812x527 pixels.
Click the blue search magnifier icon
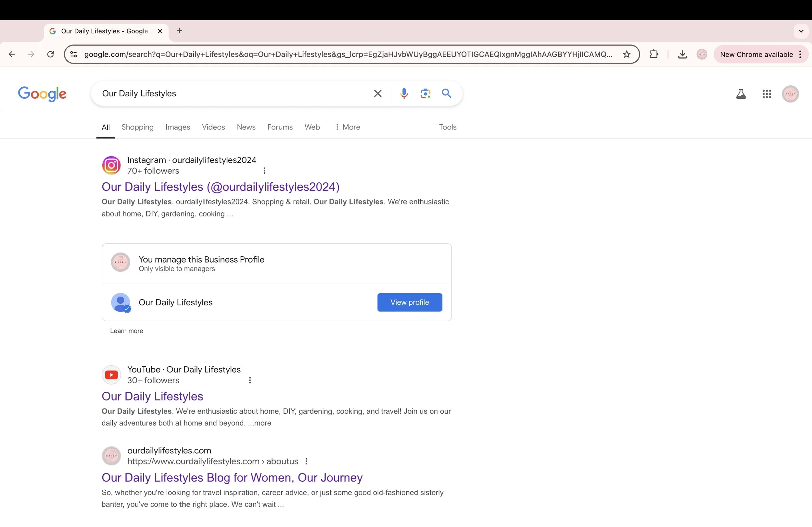(x=446, y=93)
